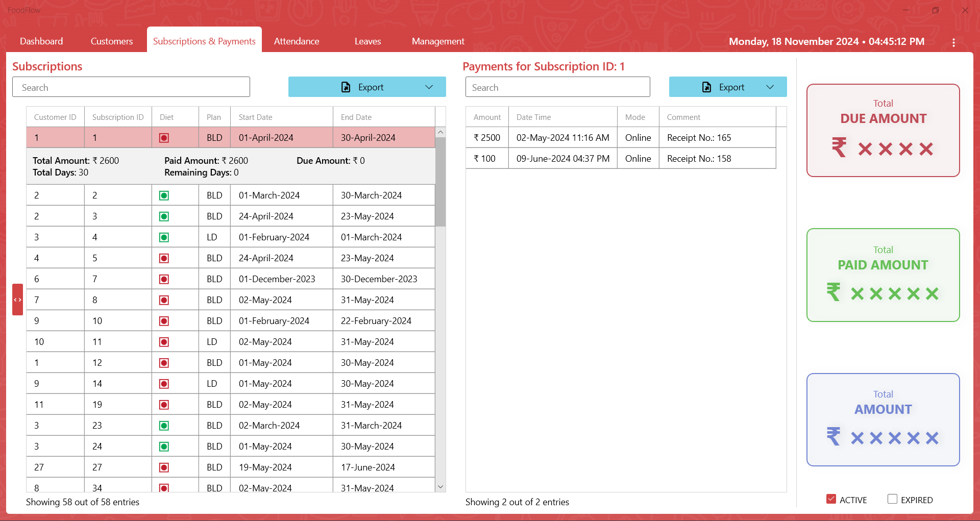
Task: Reveal the Total Due Amount card
Action: coord(883,131)
